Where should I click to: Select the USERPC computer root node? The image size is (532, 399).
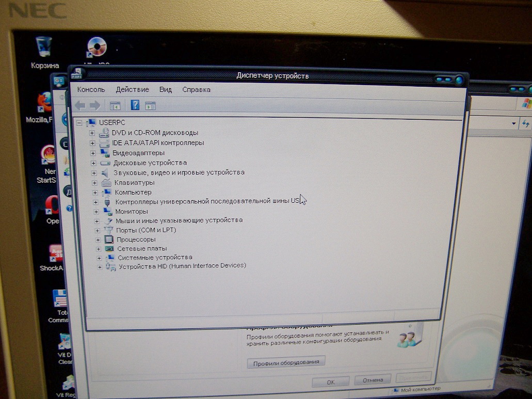(108, 123)
